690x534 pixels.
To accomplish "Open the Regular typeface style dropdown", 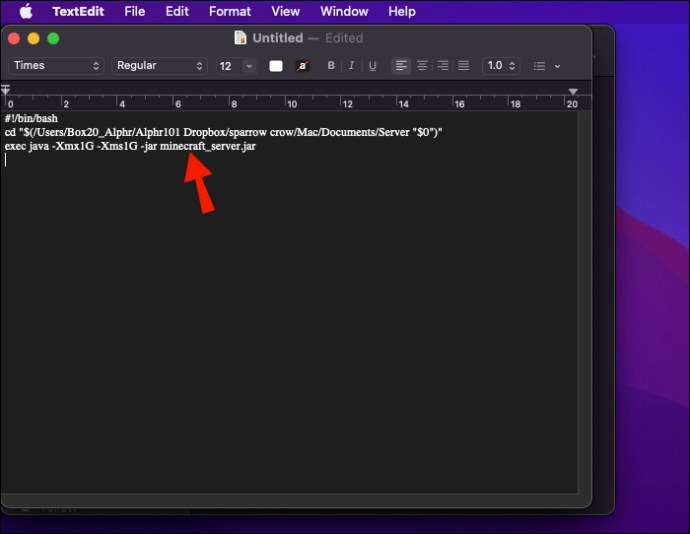I will [159, 66].
